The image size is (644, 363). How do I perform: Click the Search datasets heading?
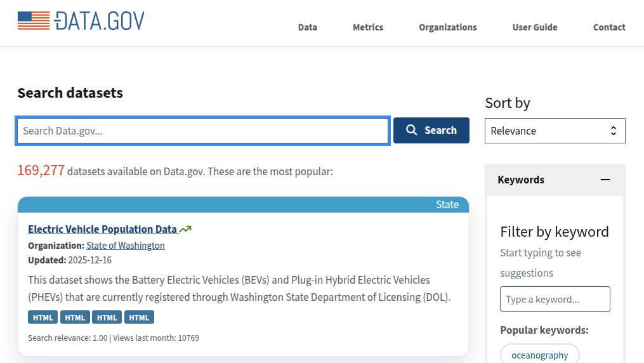coord(70,93)
